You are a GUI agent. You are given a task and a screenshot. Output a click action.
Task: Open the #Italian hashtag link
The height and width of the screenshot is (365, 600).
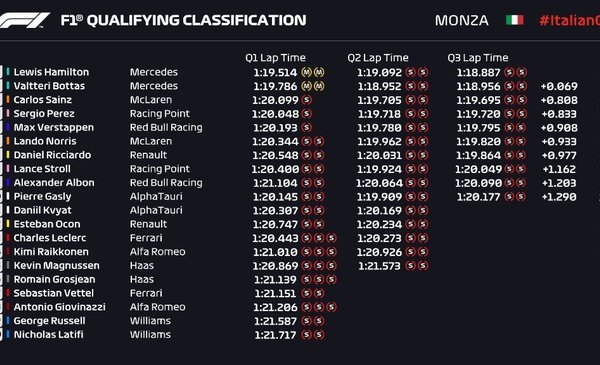(569, 20)
